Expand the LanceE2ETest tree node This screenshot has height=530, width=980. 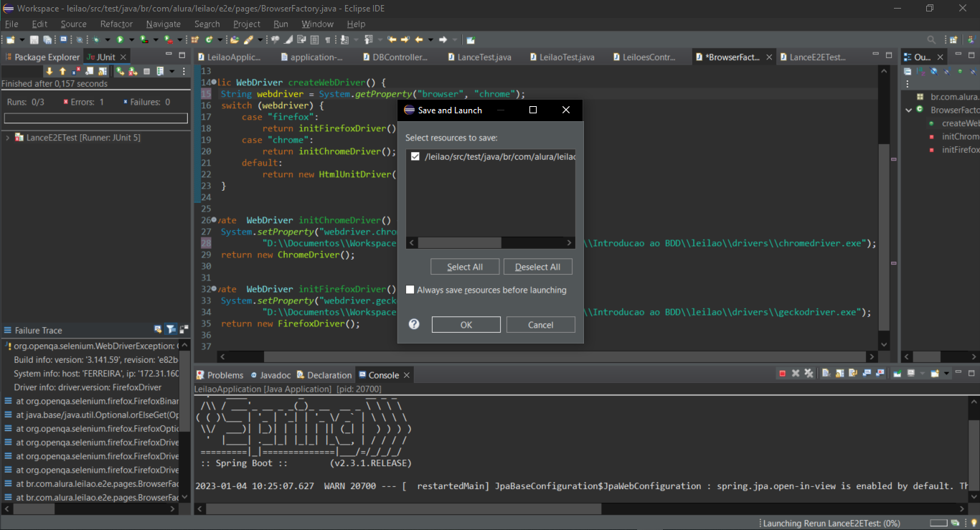point(7,137)
